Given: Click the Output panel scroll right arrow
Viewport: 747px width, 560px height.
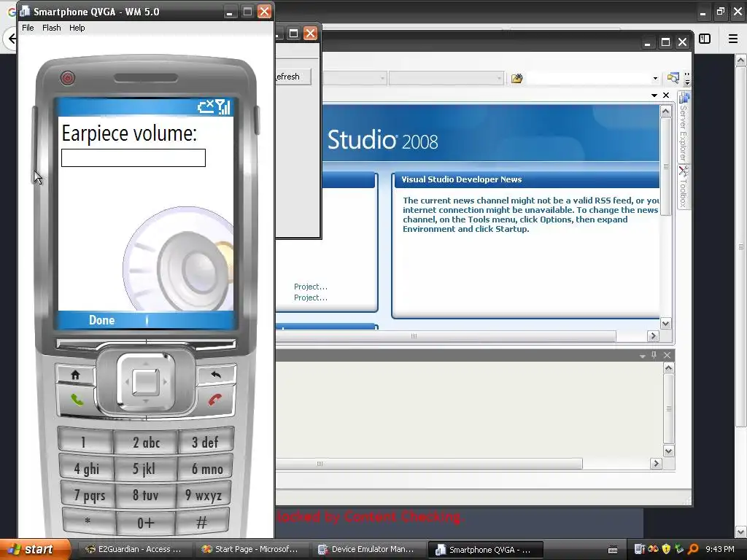Looking at the screenshot, I should click(656, 463).
